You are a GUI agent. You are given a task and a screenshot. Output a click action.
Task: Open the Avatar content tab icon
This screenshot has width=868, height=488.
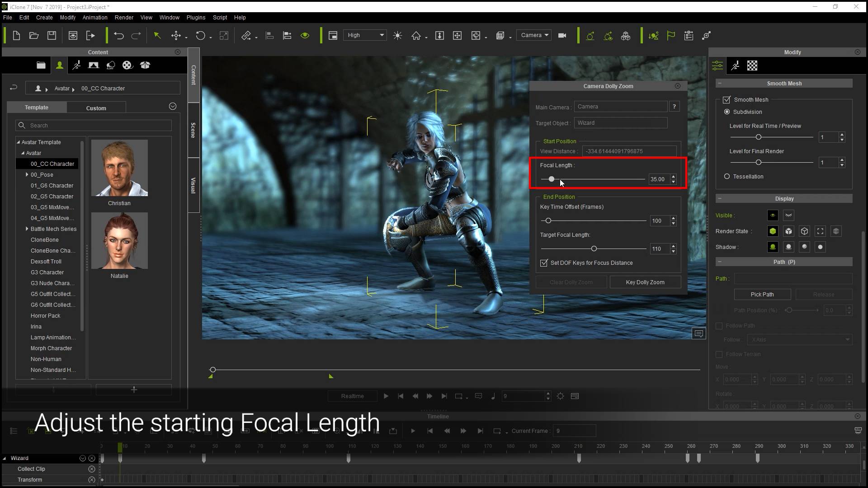coord(59,66)
